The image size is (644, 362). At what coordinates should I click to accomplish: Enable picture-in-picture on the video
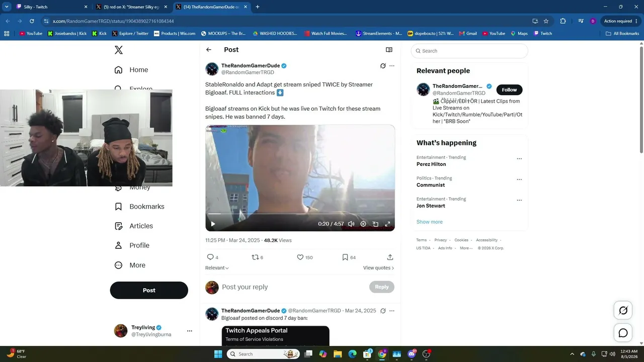click(x=375, y=224)
